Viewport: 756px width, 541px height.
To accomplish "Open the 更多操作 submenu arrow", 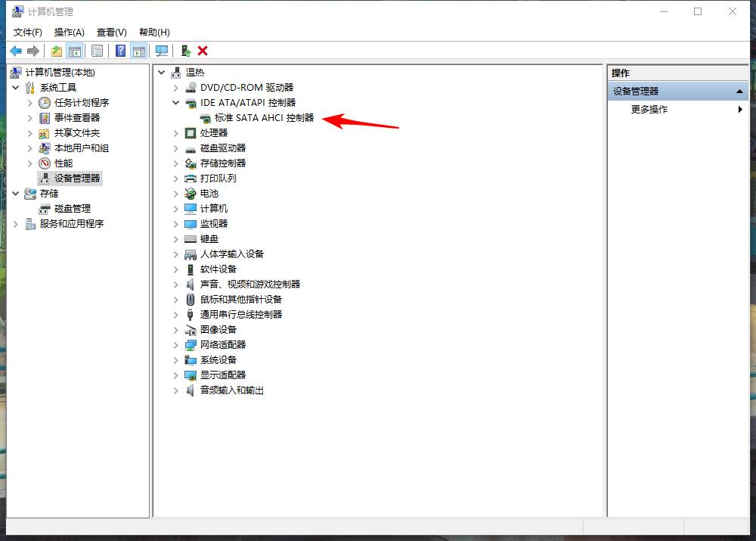I will pyautogui.click(x=739, y=108).
